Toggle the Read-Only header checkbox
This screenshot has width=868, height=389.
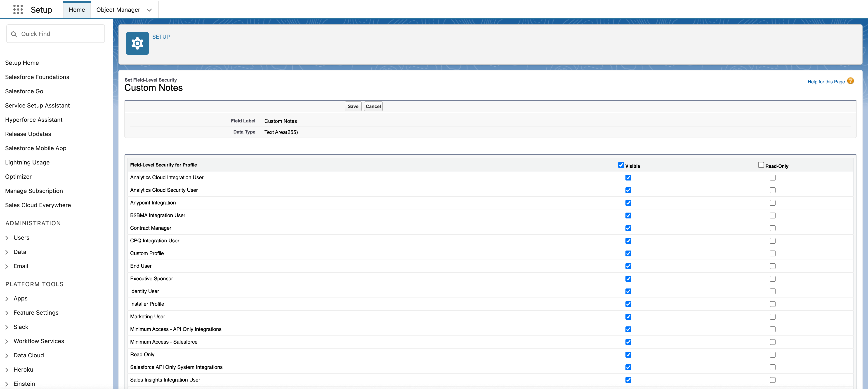[x=760, y=165]
